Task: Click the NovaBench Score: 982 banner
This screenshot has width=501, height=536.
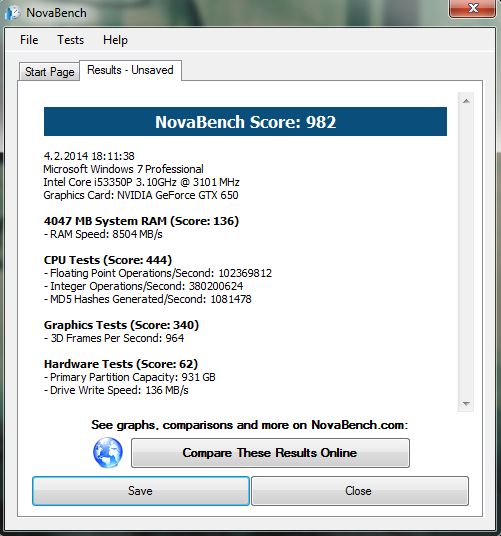Action: pos(245,122)
